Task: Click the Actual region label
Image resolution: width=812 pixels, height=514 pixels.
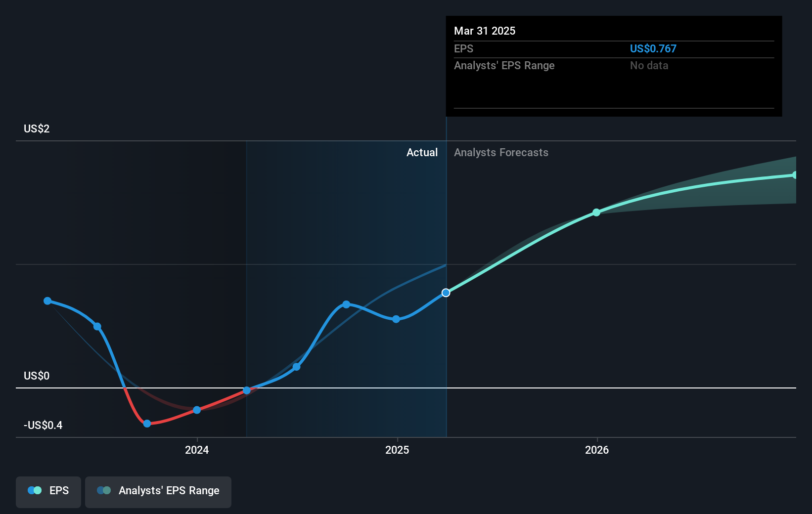Action: pyautogui.click(x=422, y=153)
